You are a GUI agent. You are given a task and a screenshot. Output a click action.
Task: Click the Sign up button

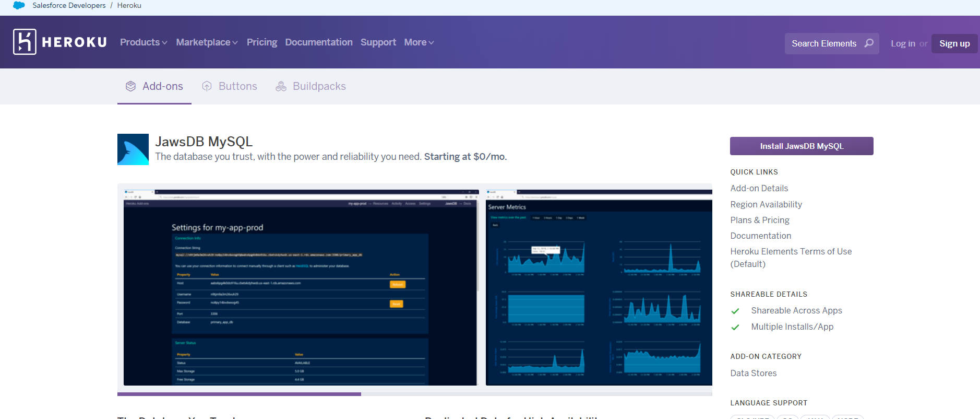954,43
